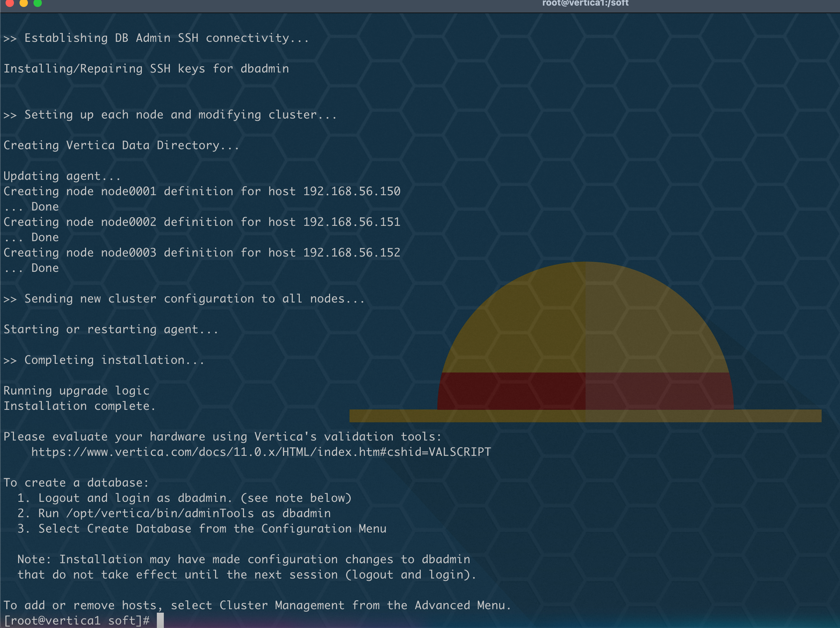This screenshot has width=840, height=628.
Task: Click the [root@vertica1 soft]# prompt text
Action: coord(77,620)
